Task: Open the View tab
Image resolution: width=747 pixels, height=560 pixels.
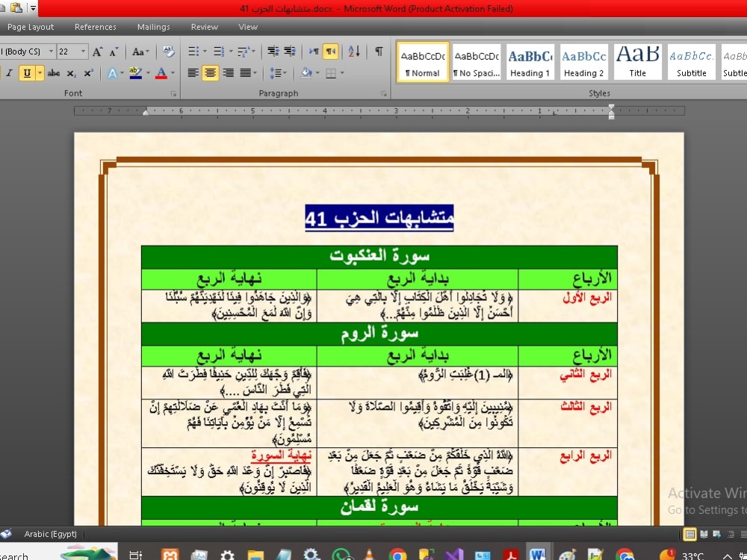Action: click(248, 27)
